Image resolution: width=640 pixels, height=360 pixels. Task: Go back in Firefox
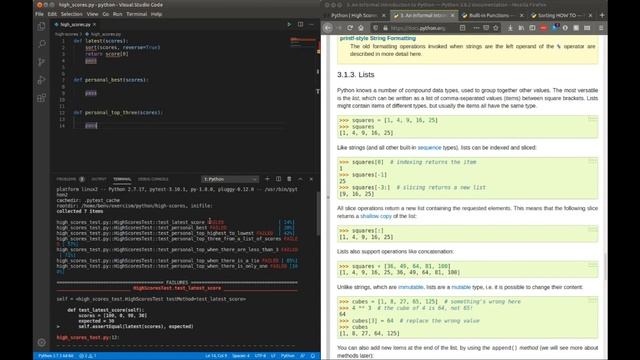pos(328,28)
